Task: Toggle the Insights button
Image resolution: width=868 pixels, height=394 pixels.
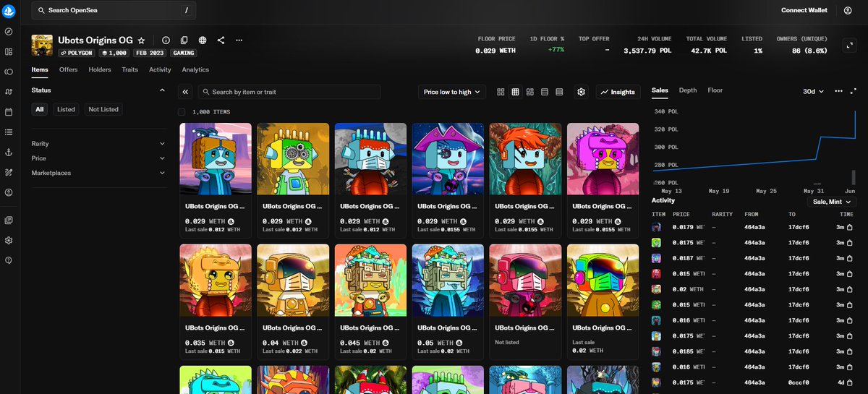Action: click(x=618, y=92)
